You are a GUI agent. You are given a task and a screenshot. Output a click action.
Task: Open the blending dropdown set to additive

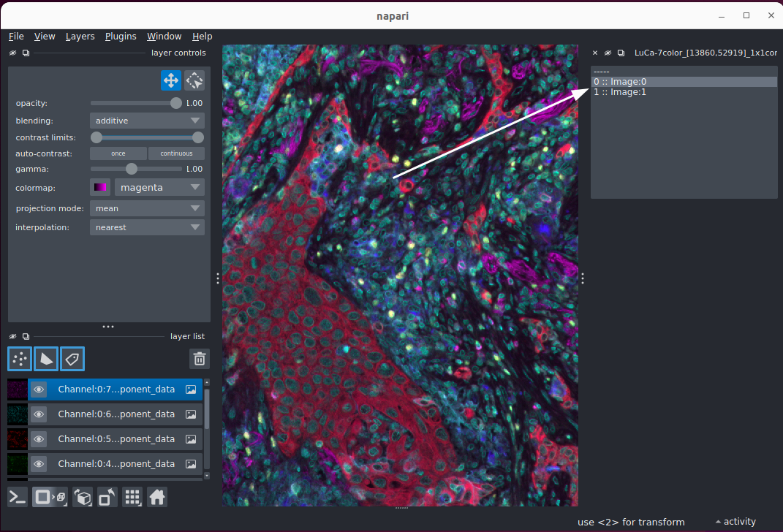pyautogui.click(x=146, y=120)
